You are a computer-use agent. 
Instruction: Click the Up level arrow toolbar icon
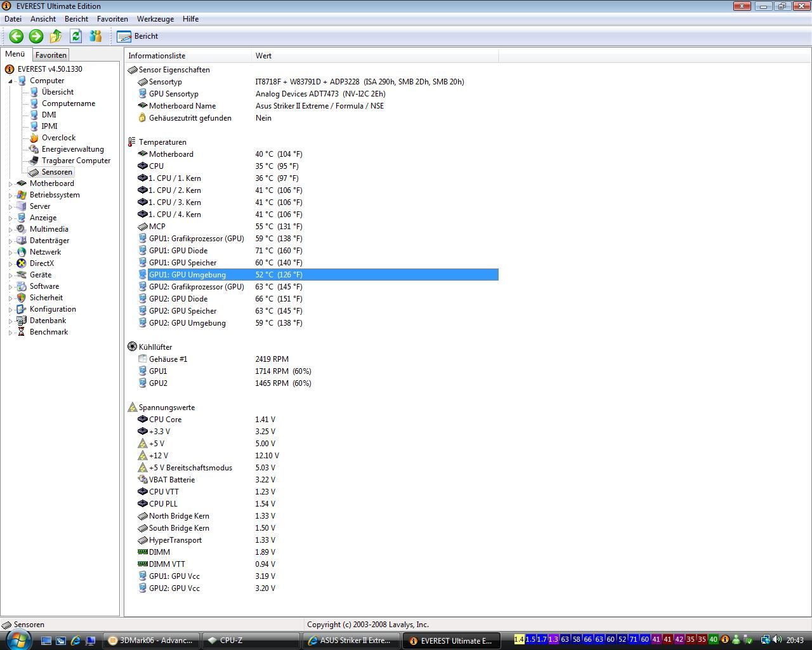[x=56, y=36]
